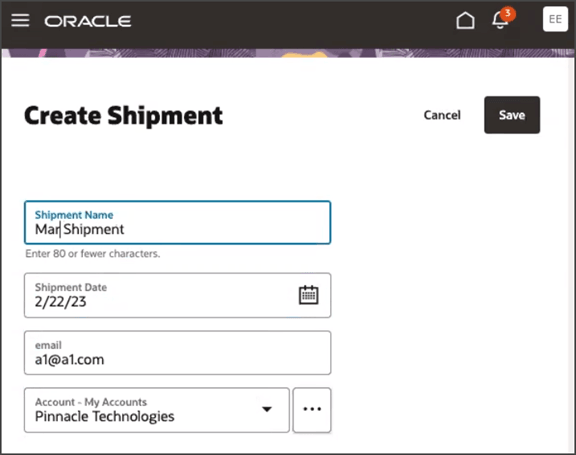Click the Account - My Accounts label

[91, 402]
